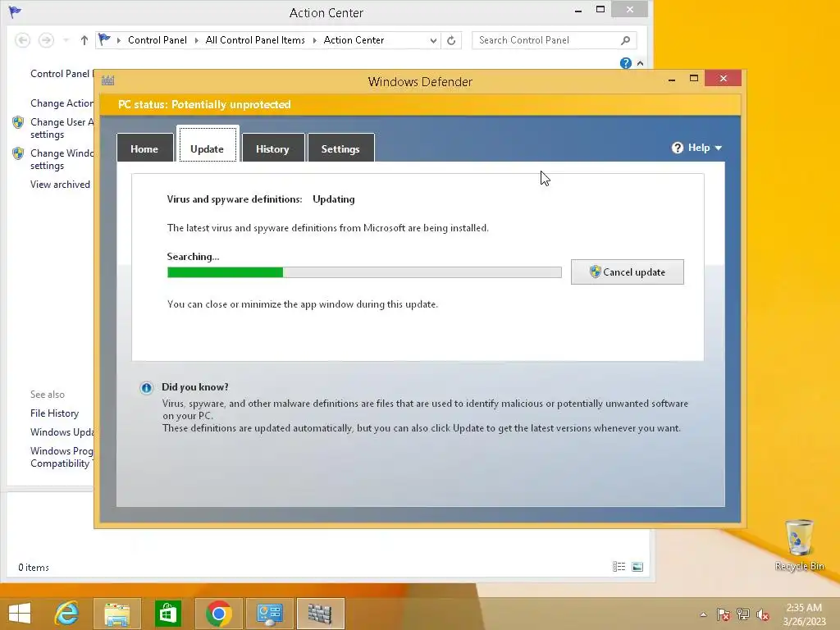Open View archived messages link
Viewport: 840px width, 630px height.
(x=60, y=185)
